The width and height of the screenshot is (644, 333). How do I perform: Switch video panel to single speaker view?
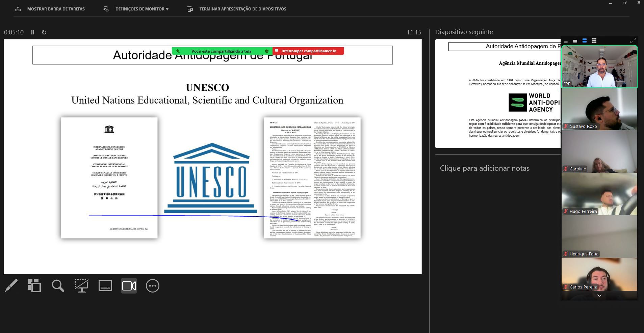click(x=575, y=41)
